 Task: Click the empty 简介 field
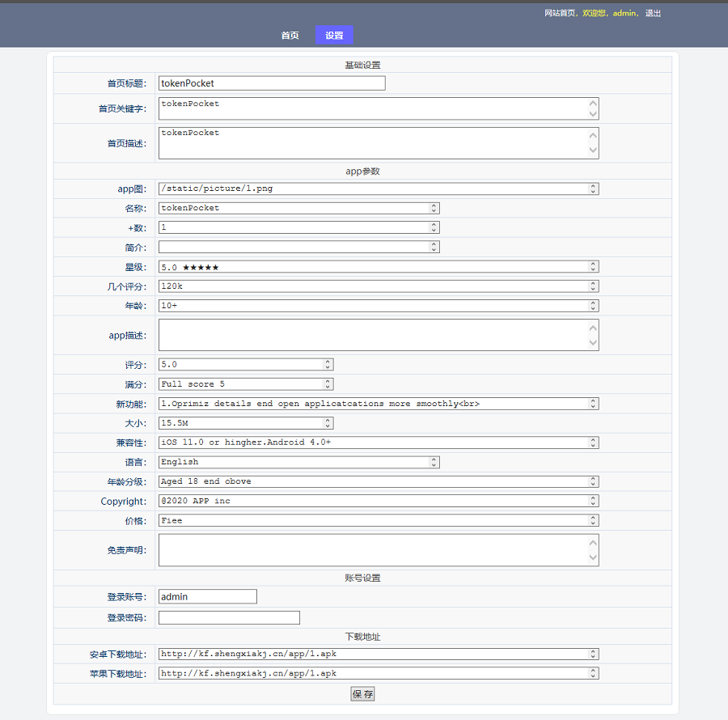[x=299, y=247]
